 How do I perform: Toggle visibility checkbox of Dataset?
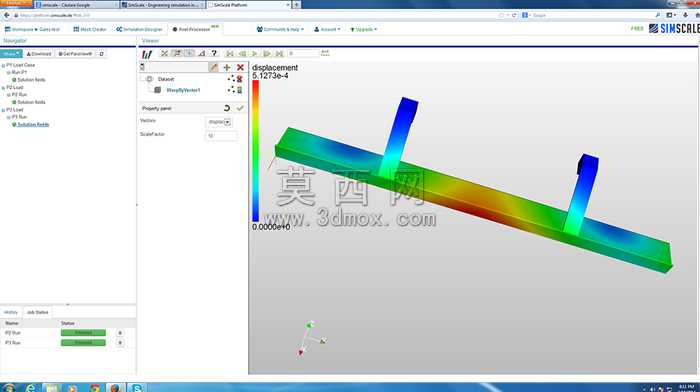[x=150, y=79]
